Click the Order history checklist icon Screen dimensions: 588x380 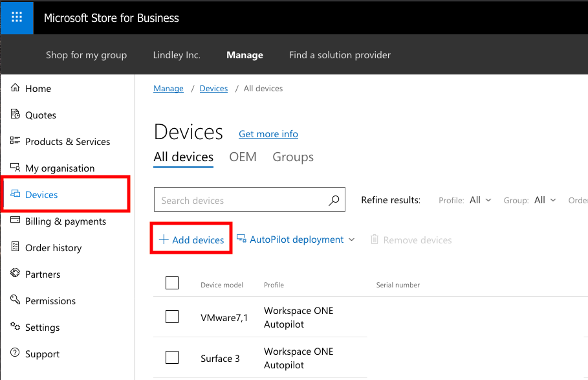pos(15,247)
